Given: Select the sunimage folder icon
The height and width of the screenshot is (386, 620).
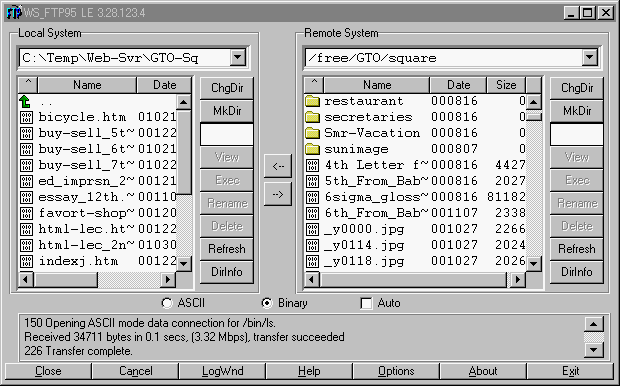Looking at the screenshot, I should coord(312,149).
